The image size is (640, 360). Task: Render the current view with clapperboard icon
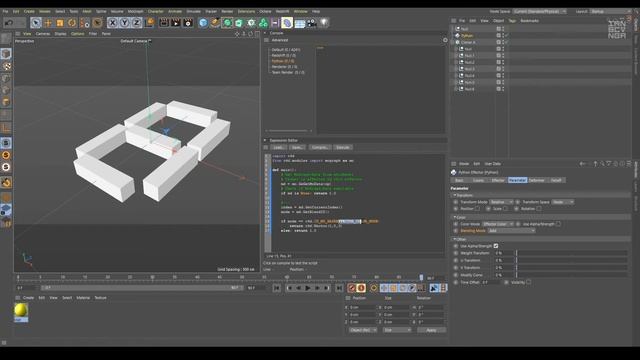click(164, 23)
